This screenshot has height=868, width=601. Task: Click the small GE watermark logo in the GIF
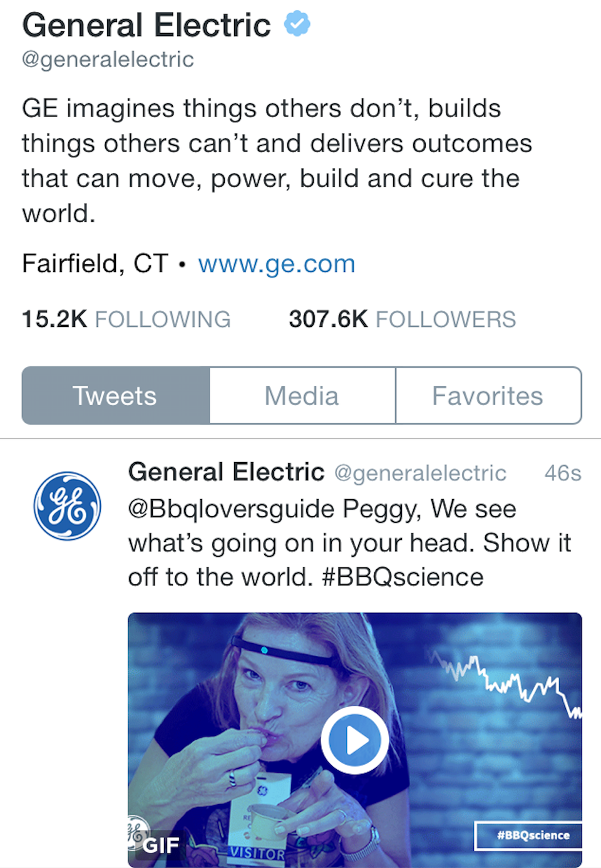coord(135,832)
